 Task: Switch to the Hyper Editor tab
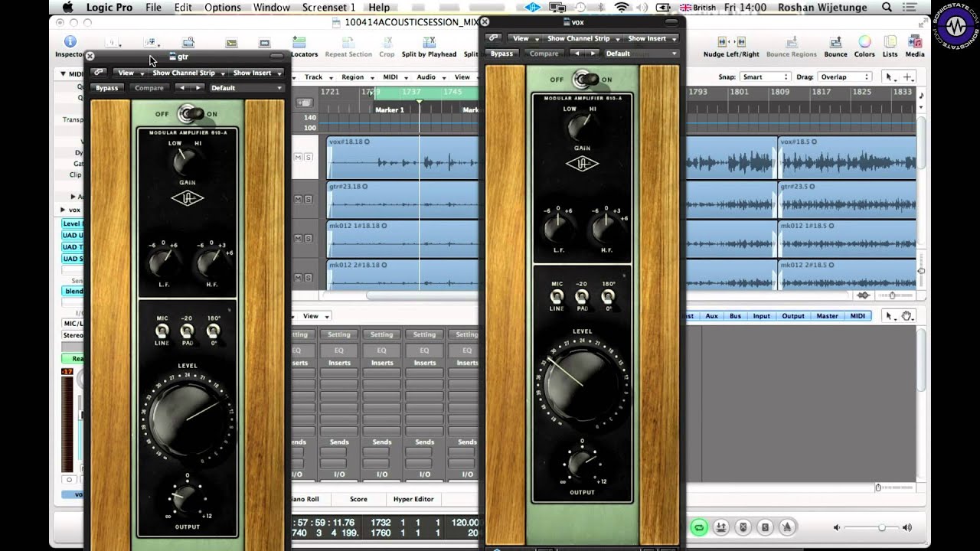(413, 499)
